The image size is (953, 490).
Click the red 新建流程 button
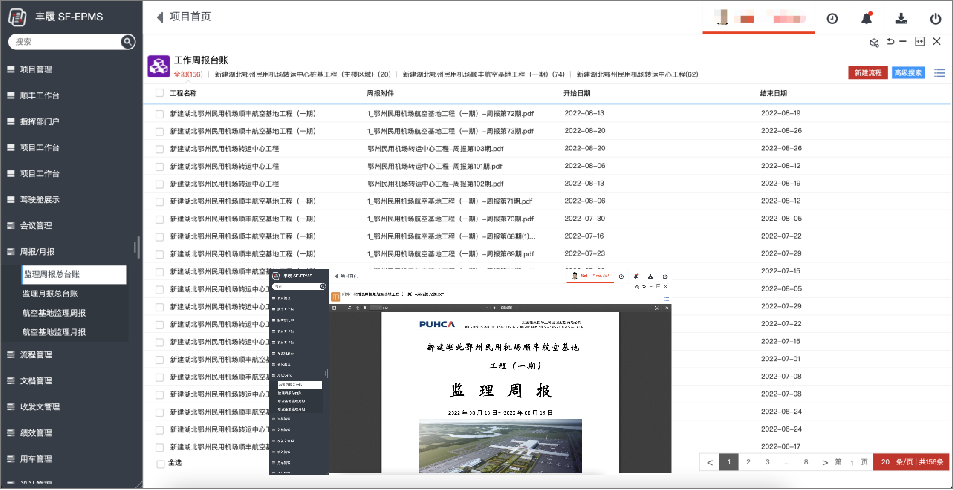point(867,73)
